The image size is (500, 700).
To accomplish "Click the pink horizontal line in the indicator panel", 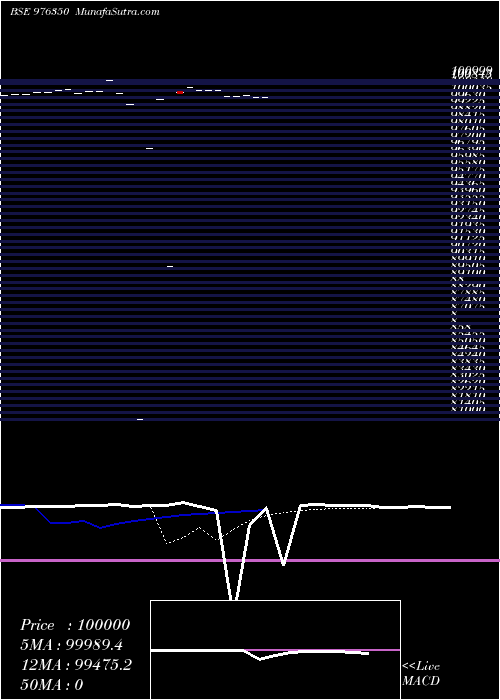I will click(250, 560).
